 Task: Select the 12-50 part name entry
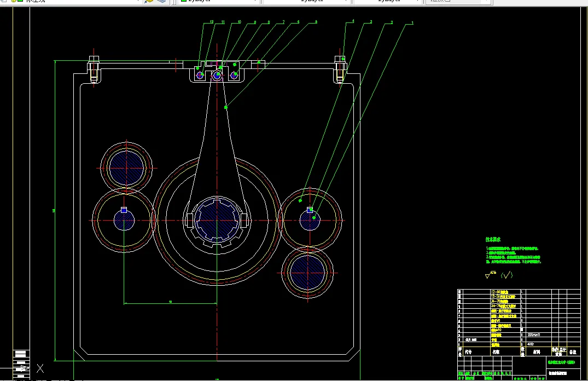tap(500, 292)
